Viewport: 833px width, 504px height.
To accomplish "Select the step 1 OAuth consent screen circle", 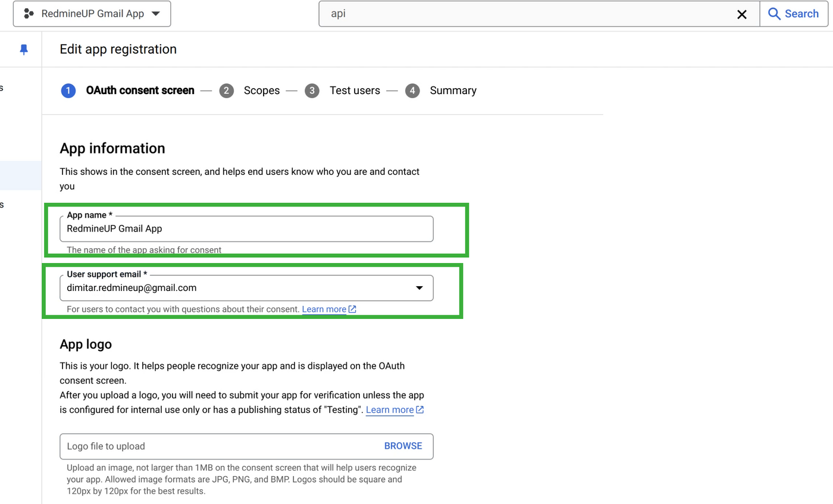I will pyautogui.click(x=68, y=90).
